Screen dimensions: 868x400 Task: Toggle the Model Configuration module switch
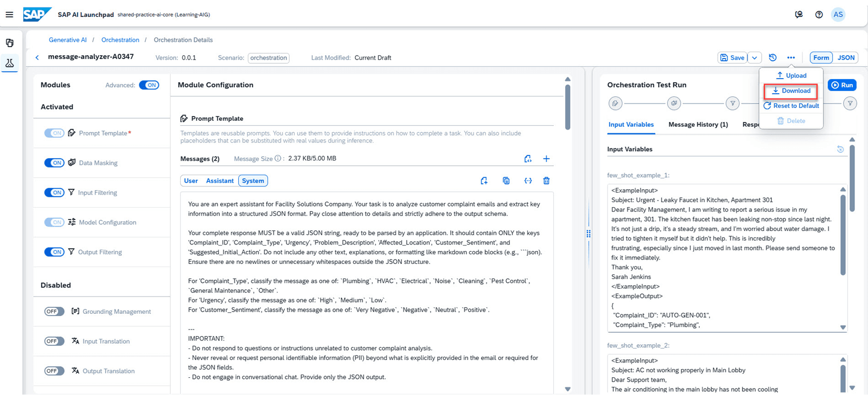(54, 222)
